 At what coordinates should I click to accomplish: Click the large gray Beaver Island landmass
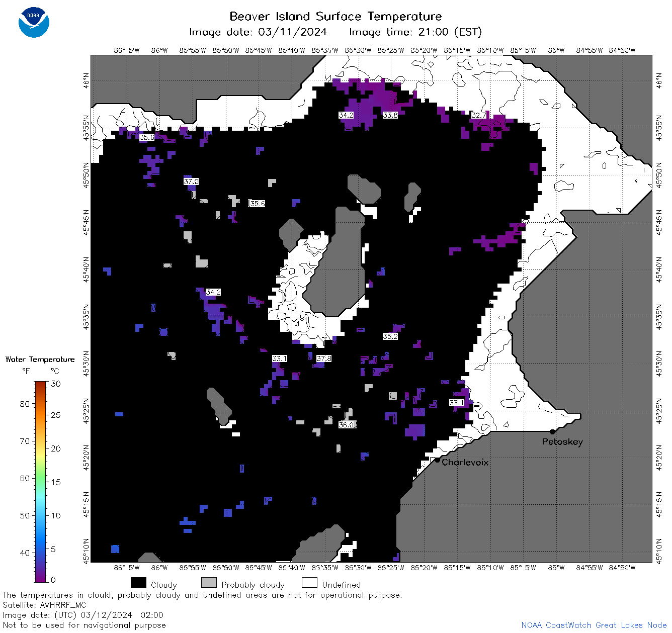click(x=338, y=266)
